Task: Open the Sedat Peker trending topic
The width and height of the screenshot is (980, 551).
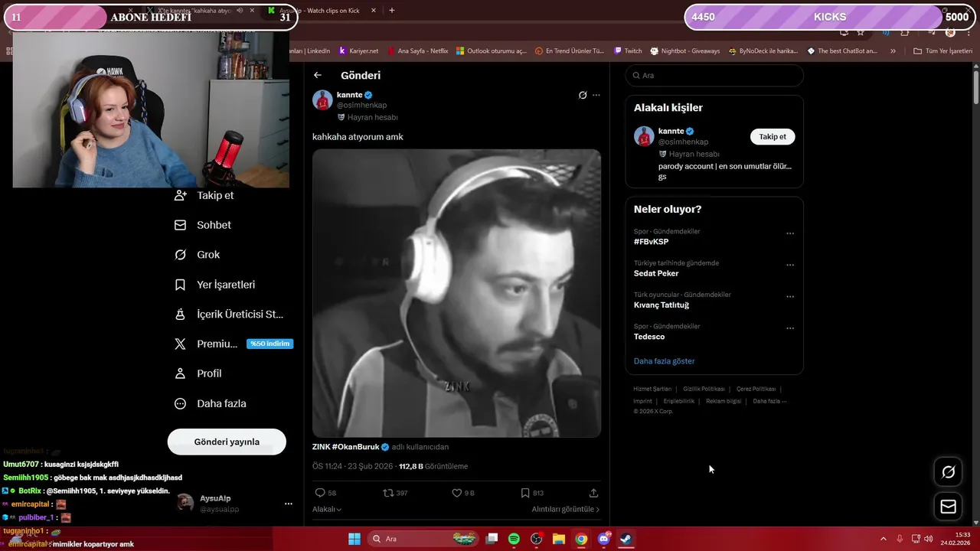Action: pyautogui.click(x=656, y=273)
